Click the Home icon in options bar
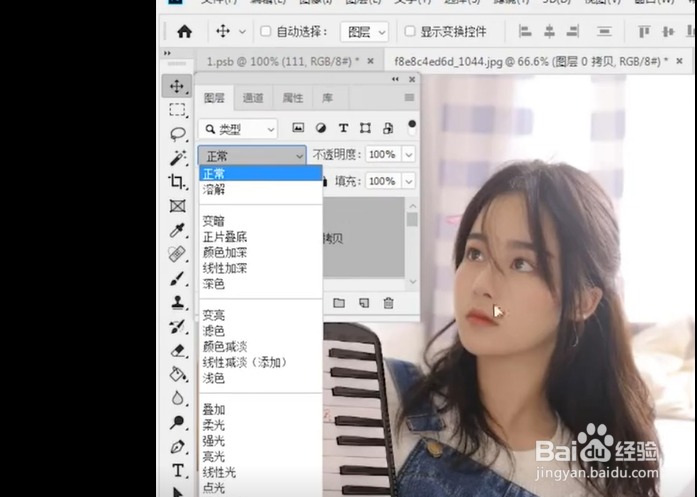The height and width of the screenshot is (497, 697). click(x=184, y=32)
